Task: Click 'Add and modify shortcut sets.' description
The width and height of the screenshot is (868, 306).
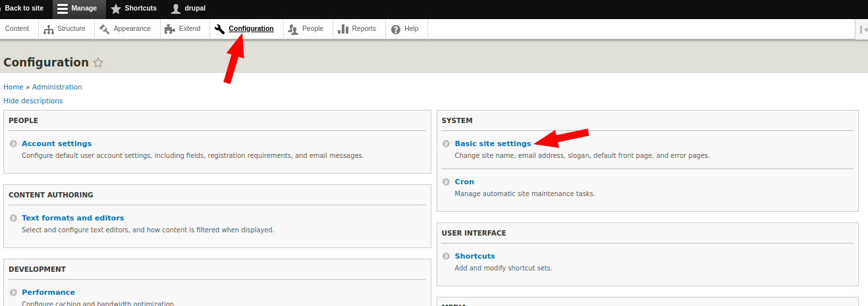Action: 504,268
